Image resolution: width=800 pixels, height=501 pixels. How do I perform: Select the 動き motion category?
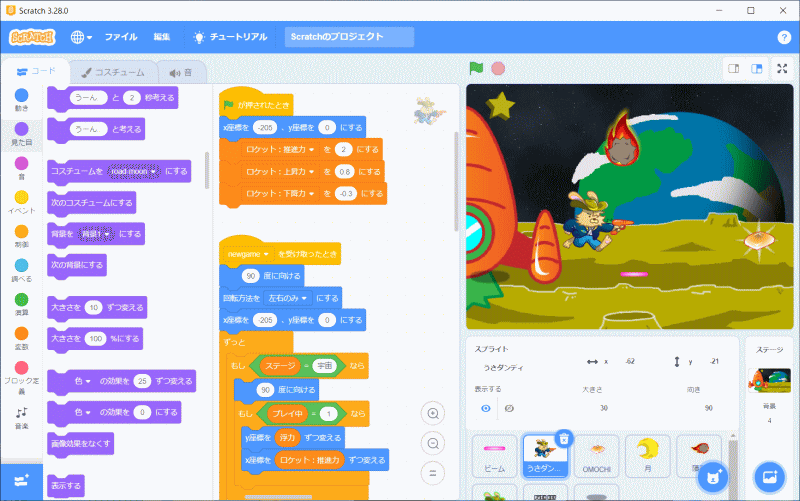[x=21, y=100]
